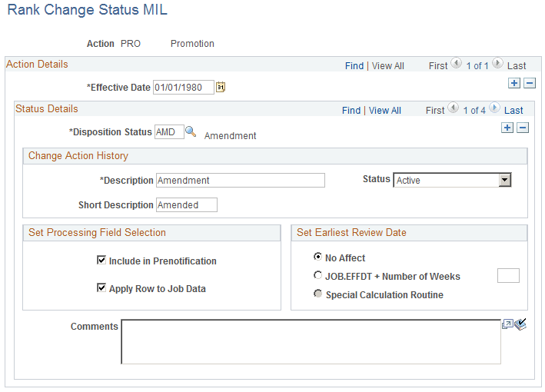
Task: Open spell check for Comments
Action: (x=520, y=324)
